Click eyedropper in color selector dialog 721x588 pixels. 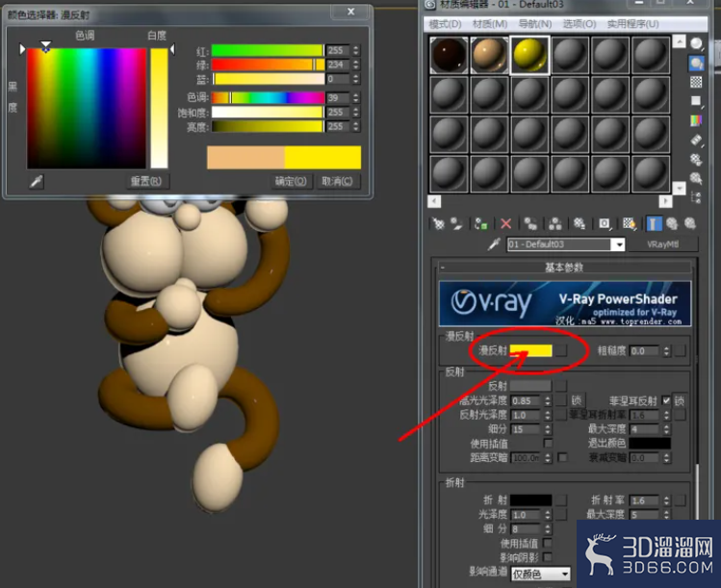click(x=37, y=182)
